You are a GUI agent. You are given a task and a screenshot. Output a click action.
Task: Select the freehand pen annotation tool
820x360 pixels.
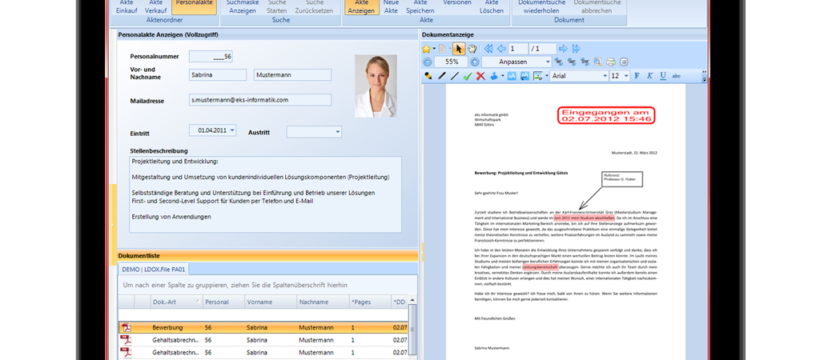(442, 76)
